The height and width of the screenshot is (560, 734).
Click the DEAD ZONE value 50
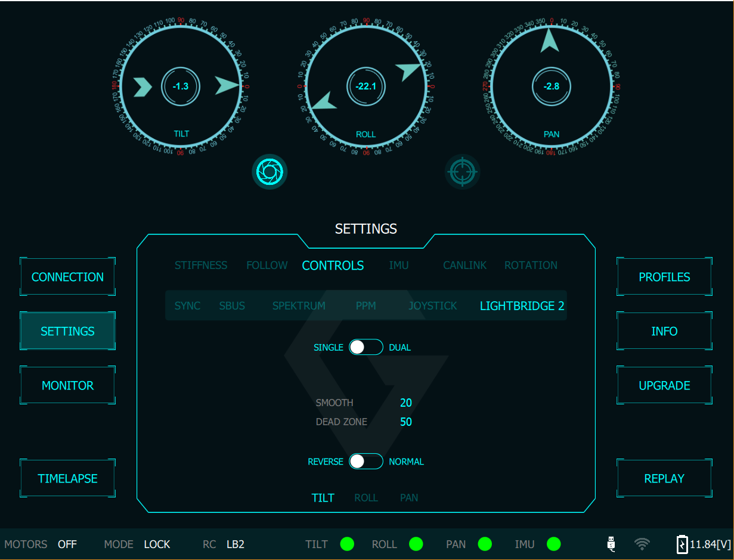[406, 422]
